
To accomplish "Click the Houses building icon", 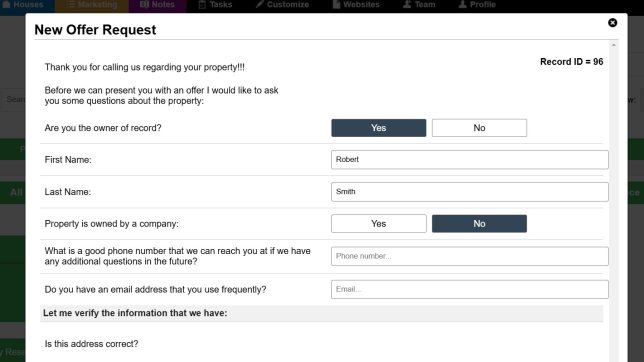I will (6, 5).
